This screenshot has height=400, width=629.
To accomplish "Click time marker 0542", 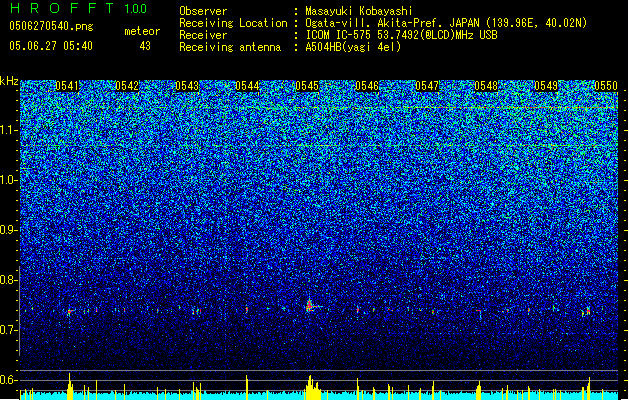I will (x=127, y=86).
